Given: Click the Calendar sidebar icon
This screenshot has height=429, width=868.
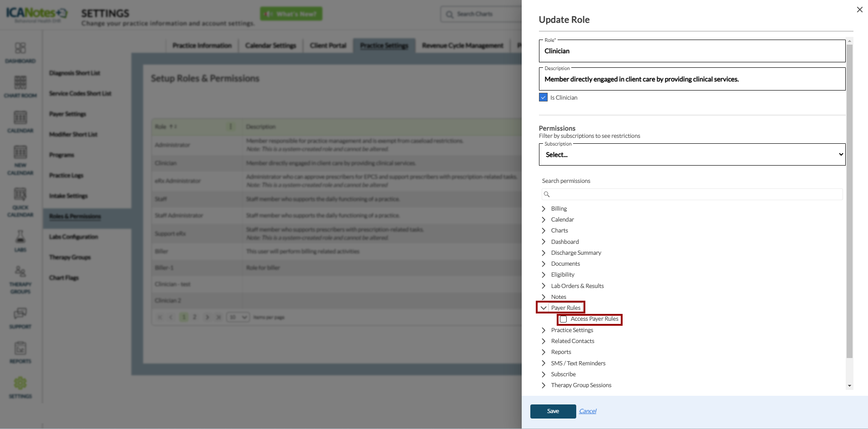Looking at the screenshot, I should pyautogui.click(x=20, y=118).
